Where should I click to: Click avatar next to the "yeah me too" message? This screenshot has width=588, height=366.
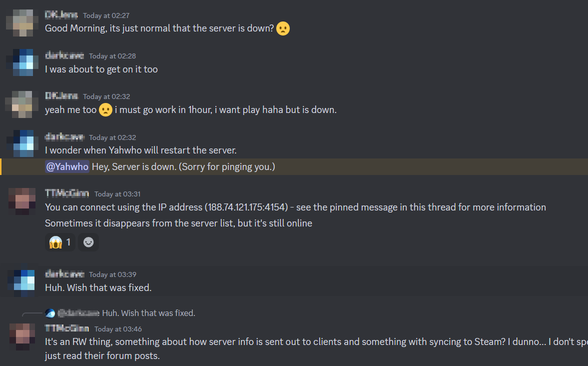[19, 104]
